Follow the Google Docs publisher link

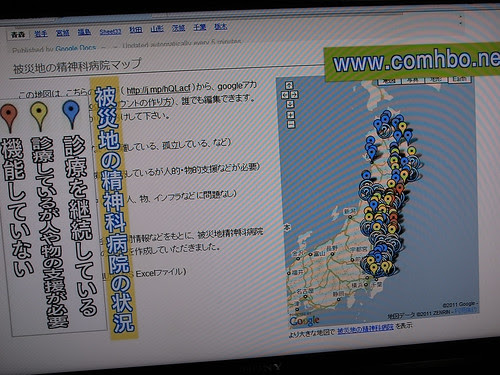click(76, 49)
